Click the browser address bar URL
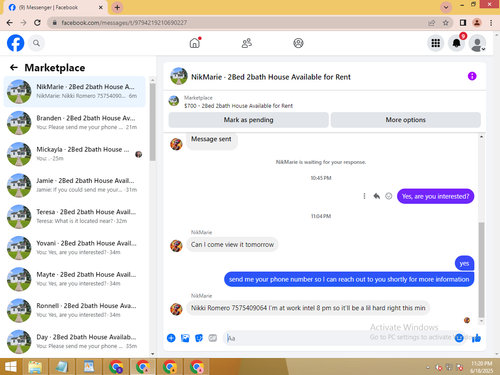This screenshot has height=375, width=500. tap(124, 23)
